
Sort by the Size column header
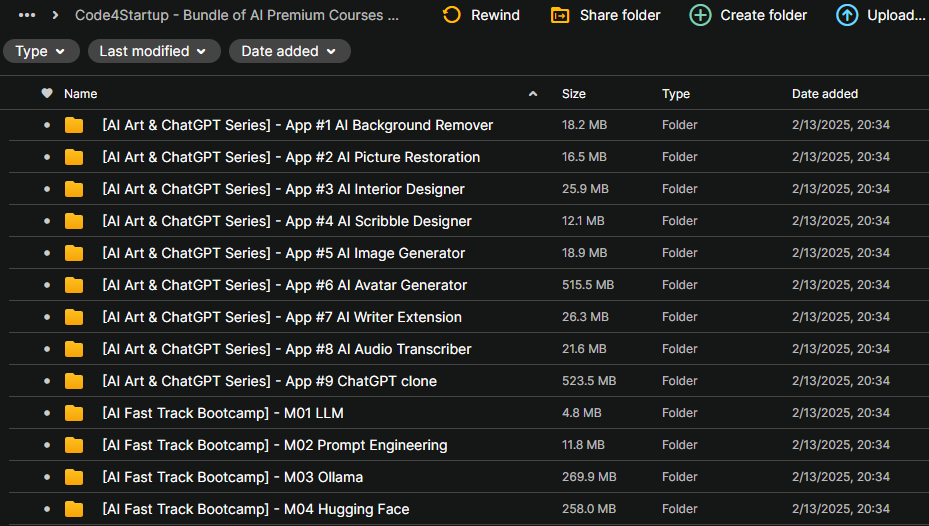(x=574, y=94)
